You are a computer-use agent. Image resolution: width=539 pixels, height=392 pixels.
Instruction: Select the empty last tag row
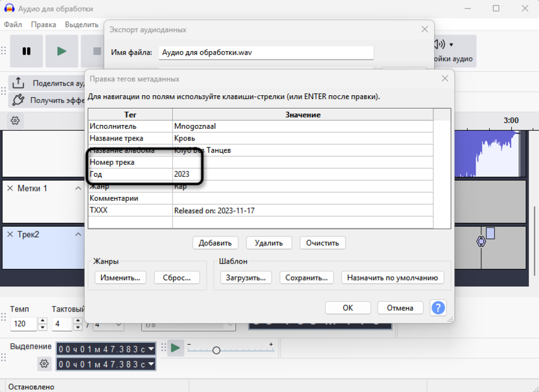click(x=260, y=222)
